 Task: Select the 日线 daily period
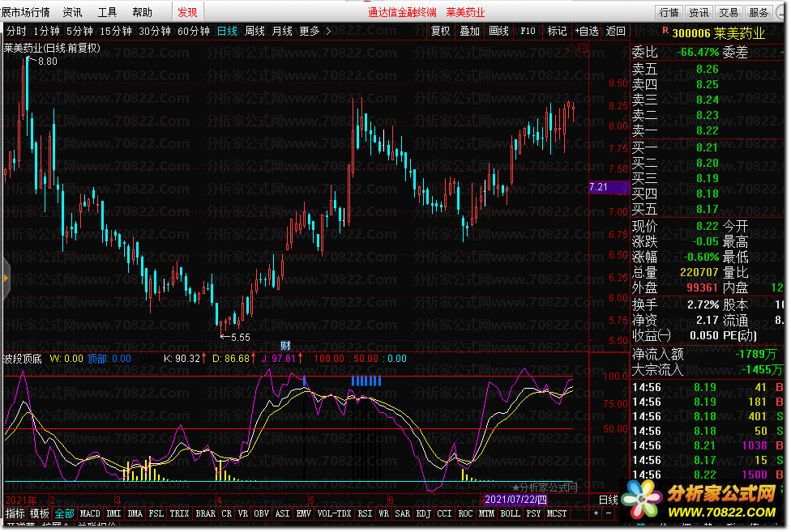227,32
